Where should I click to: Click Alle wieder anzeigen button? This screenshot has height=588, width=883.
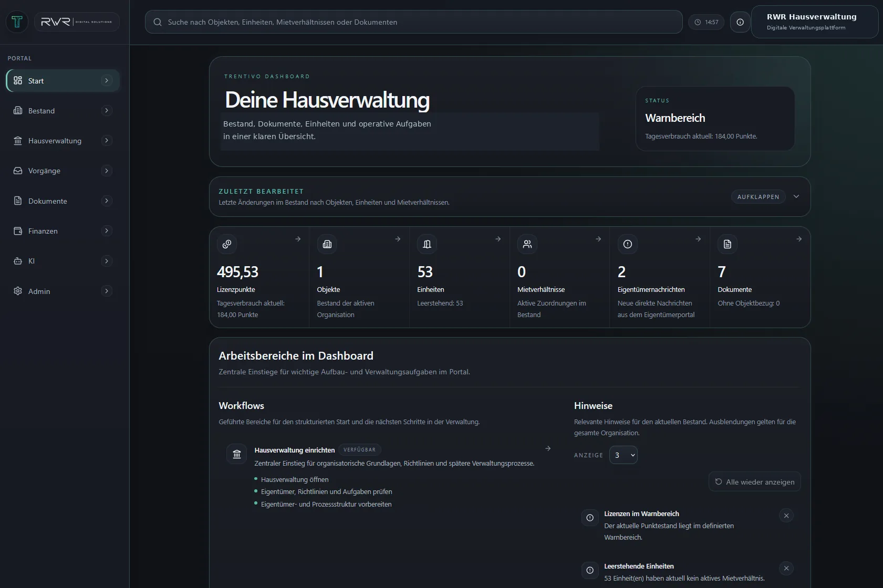pyautogui.click(x=755, y=482)
